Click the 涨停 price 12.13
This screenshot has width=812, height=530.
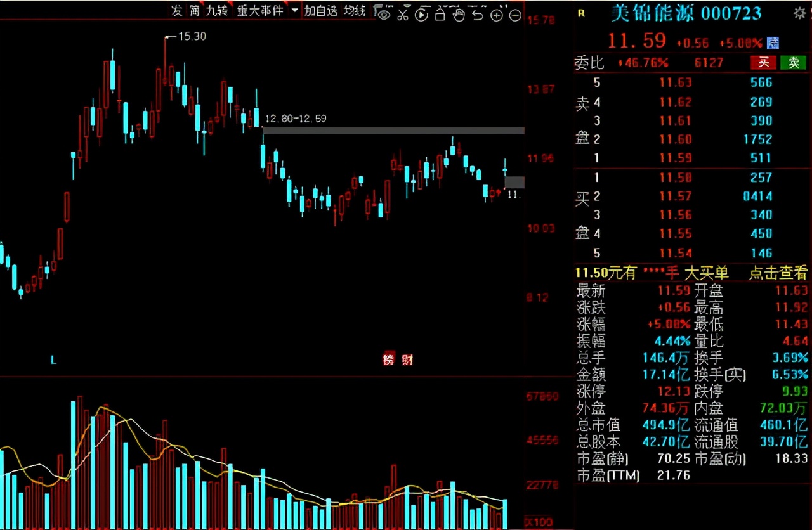pos(673,391)
